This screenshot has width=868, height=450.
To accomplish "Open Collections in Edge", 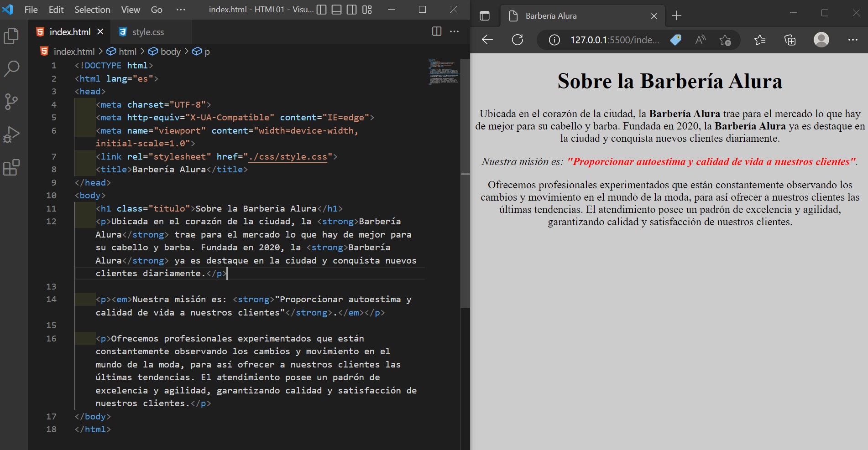I will point(790,40).
